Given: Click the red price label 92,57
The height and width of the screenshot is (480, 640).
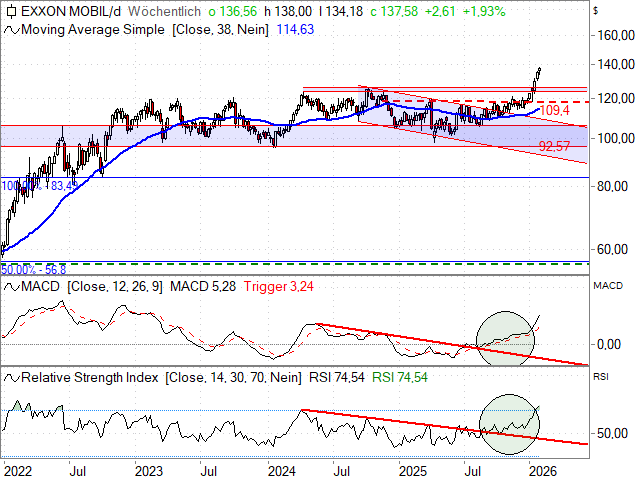Looking at the screenshot, I should point(554,146).
